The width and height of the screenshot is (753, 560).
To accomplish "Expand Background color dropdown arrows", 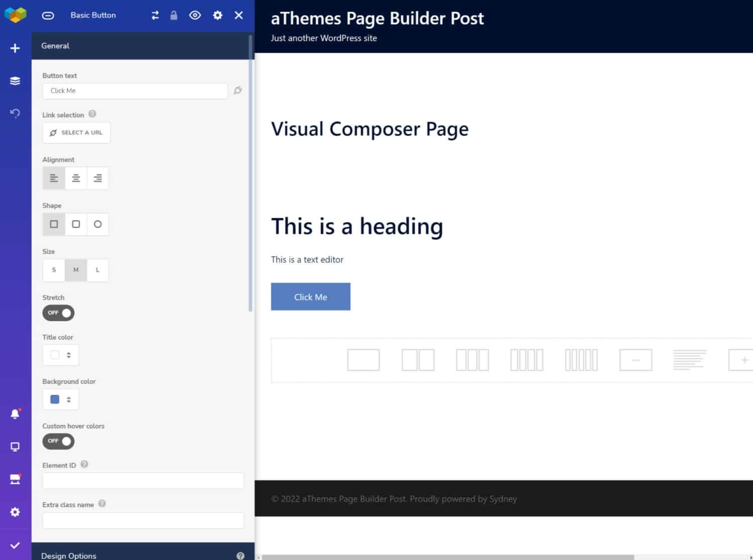I will coord(69,399).
